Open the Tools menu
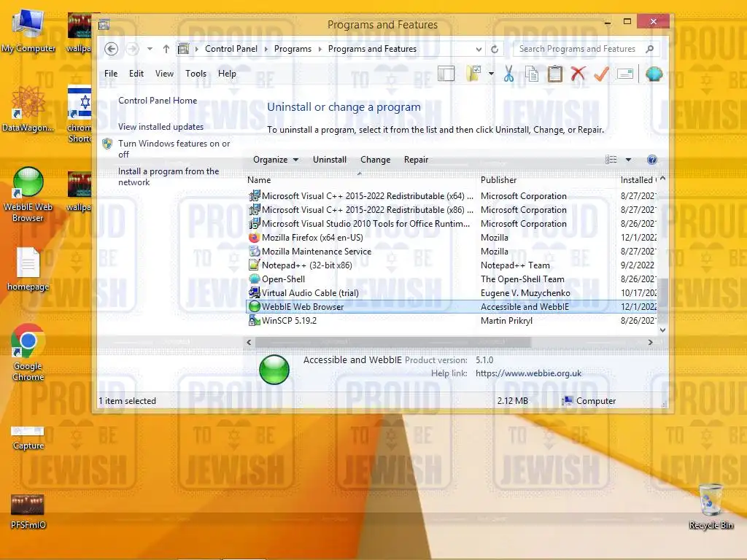 [x=196, y=74]
